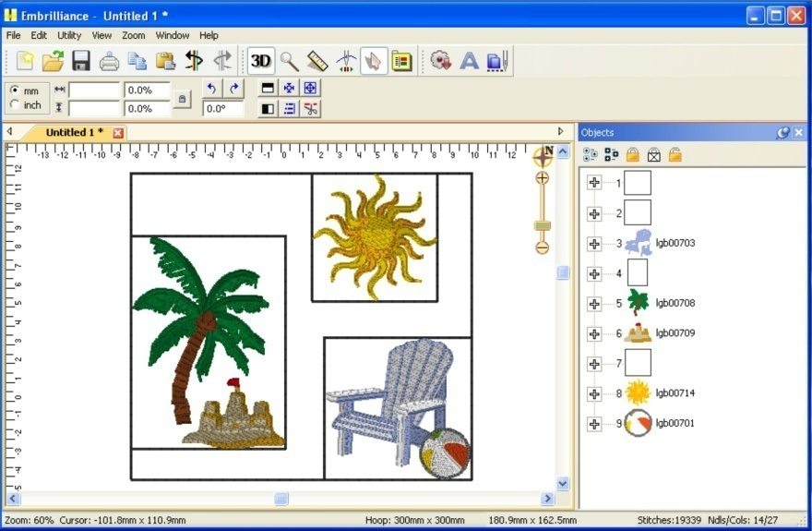Select the inch units radio button

coord(16,105)
